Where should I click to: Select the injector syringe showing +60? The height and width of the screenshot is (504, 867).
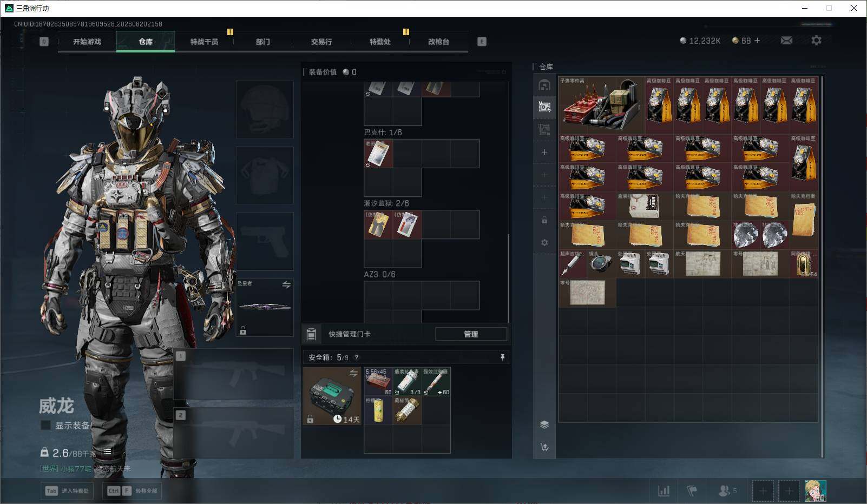point(436,381)
